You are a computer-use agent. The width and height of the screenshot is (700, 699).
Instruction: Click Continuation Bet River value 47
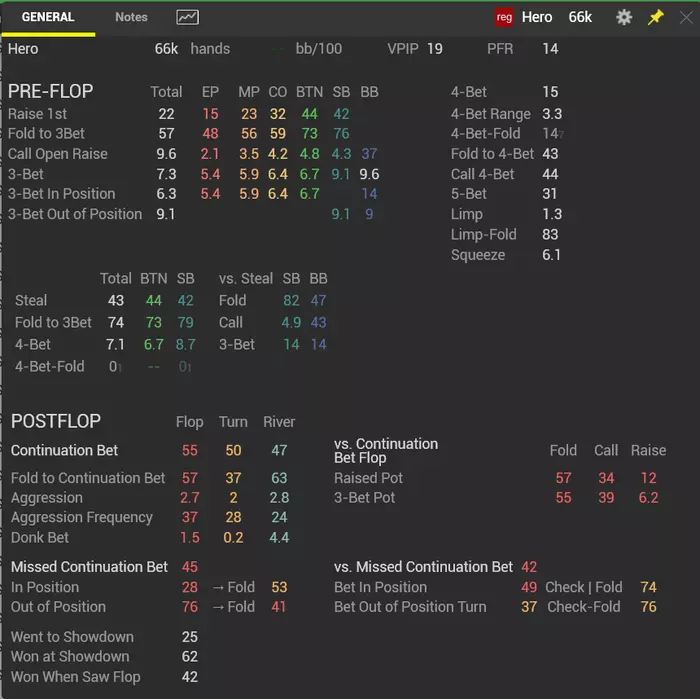(279, 450)
